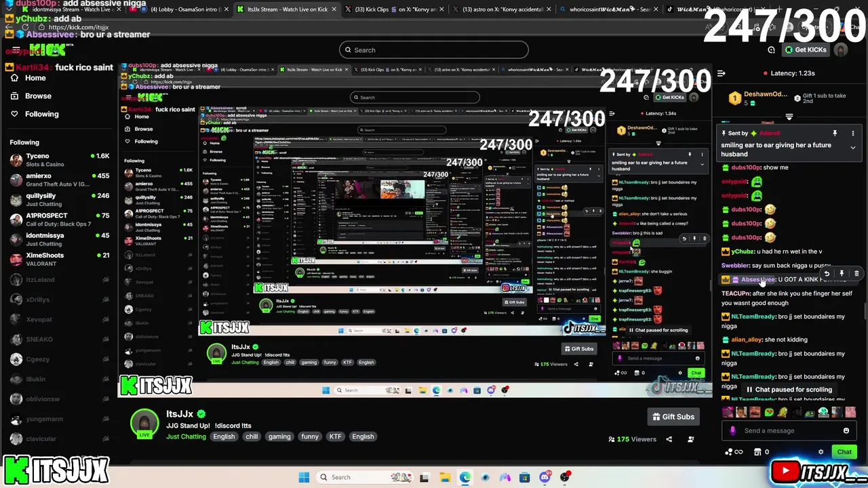Pin icon in the pinned message header

click(x=835, y=134)
